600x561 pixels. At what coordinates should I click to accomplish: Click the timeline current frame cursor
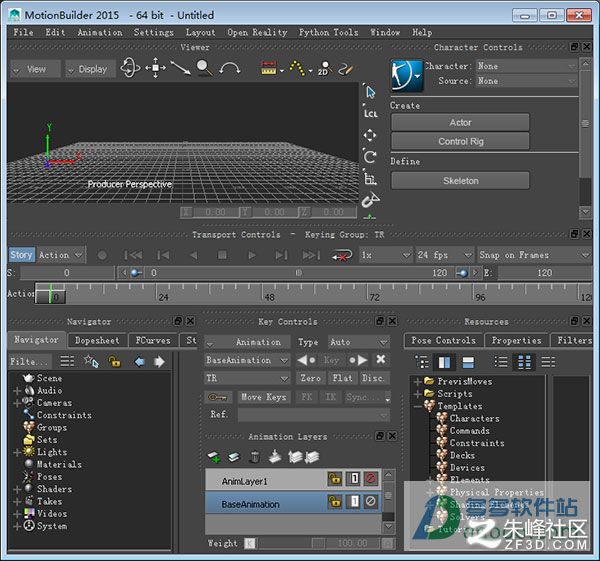tap(50, 294)
